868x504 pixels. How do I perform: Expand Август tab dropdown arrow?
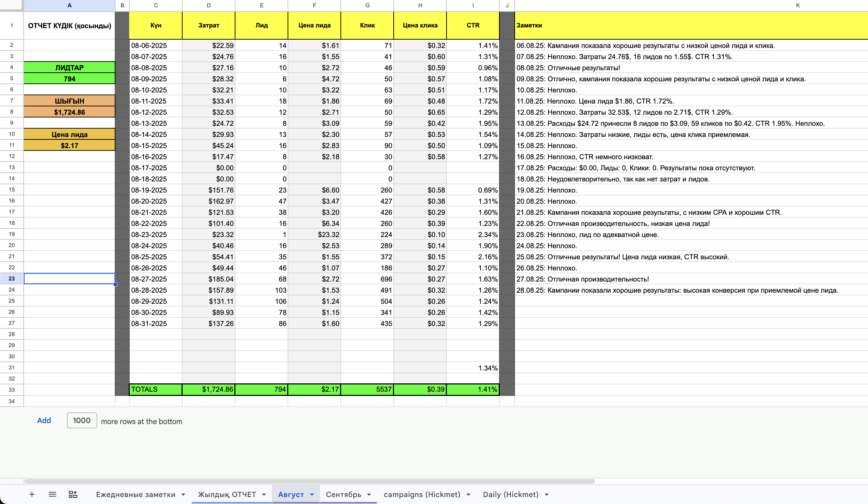[x=312, y=495]
